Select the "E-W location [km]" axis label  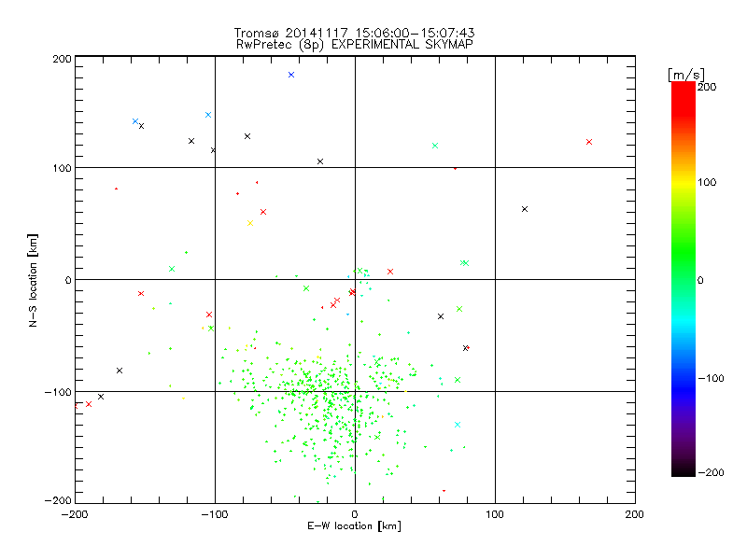[x=354, y=525]
